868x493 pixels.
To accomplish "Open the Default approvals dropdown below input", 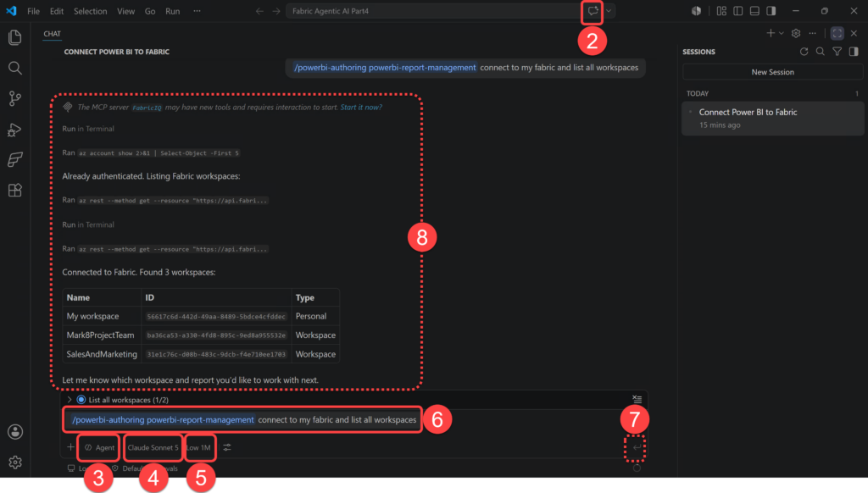I will (x=145, y=468).
